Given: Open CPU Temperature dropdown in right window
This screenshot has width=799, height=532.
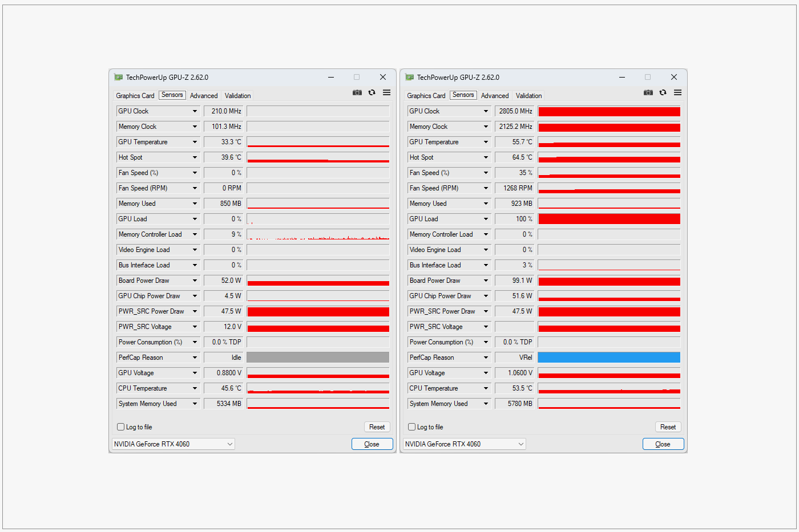Looking at the screenshot, I should pyautogui.click(x=486, y=388).
